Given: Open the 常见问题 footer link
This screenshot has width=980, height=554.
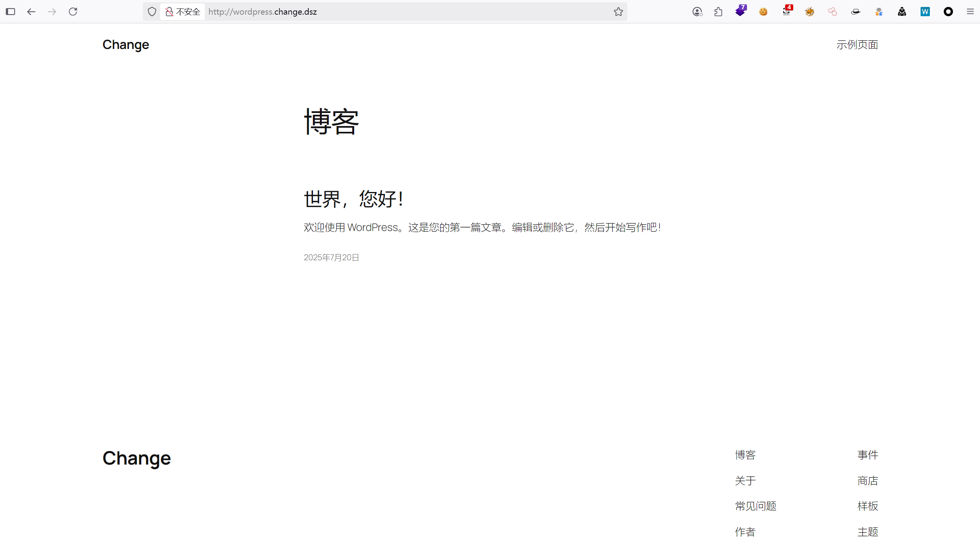Looking at the screenshot, I should (x=755, y=506).
